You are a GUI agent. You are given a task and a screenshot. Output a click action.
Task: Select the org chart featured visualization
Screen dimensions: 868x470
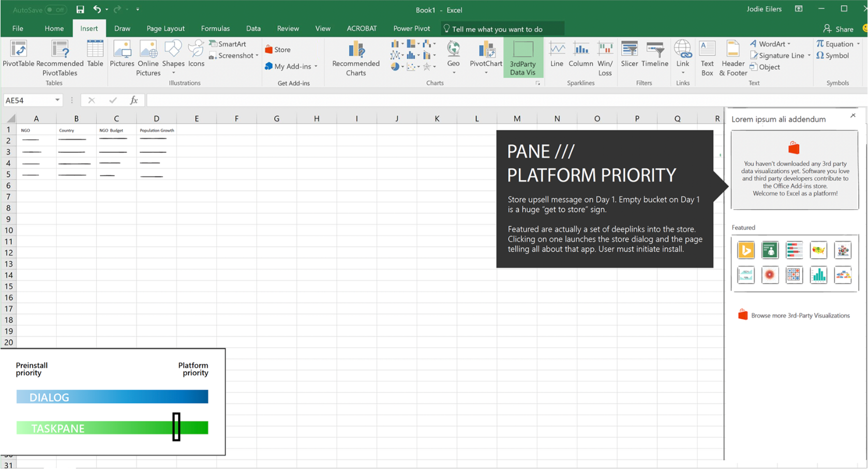(x=843, y=274)
